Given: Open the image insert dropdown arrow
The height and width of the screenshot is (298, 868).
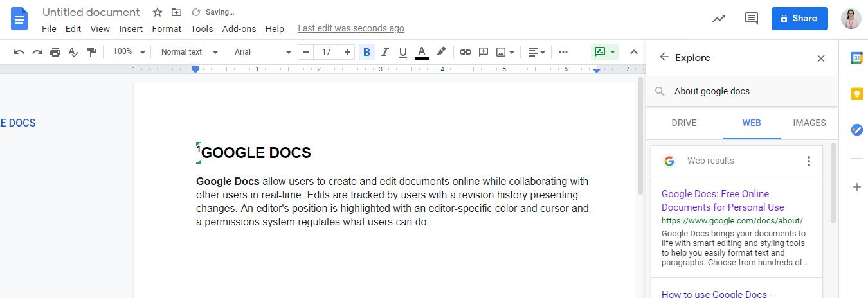Looking at the screenshot, I should [512, 52].
